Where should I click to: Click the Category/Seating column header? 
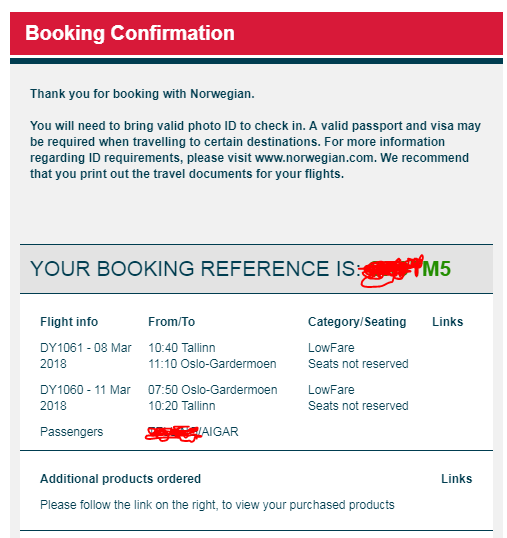pos(357,322)
